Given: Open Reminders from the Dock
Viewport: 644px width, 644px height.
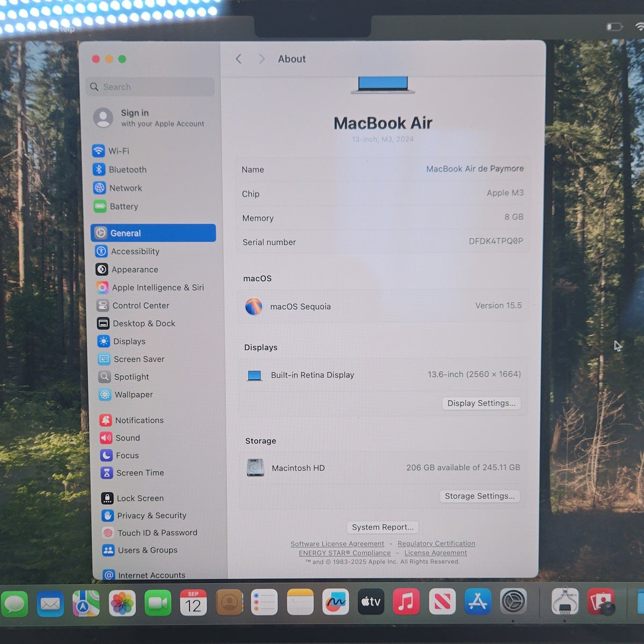Looking at the screenshot, I should pyautogui.click(x=265, y=602).
